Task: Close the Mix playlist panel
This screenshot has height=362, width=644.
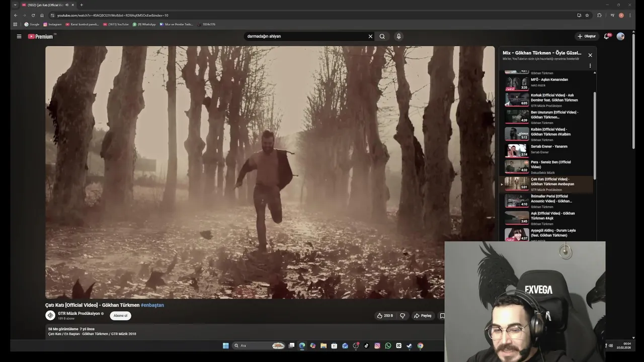Action: (x=590, y=55)
